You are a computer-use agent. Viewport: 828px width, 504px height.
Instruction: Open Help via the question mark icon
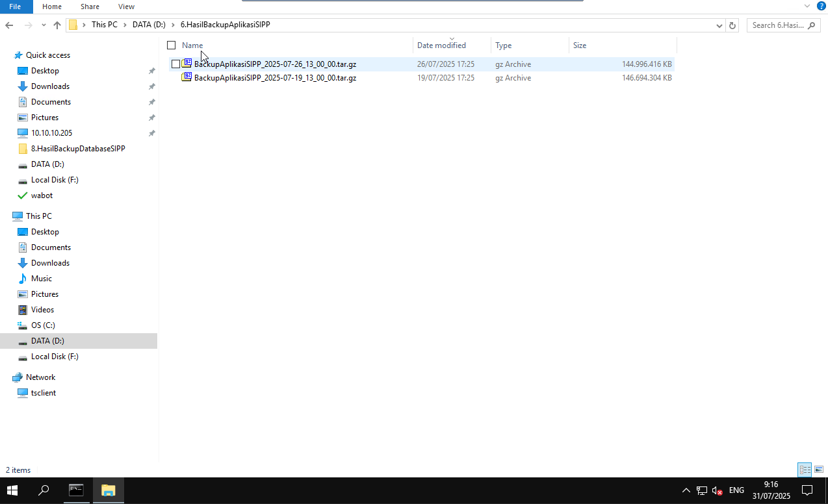tap(820, 6)
